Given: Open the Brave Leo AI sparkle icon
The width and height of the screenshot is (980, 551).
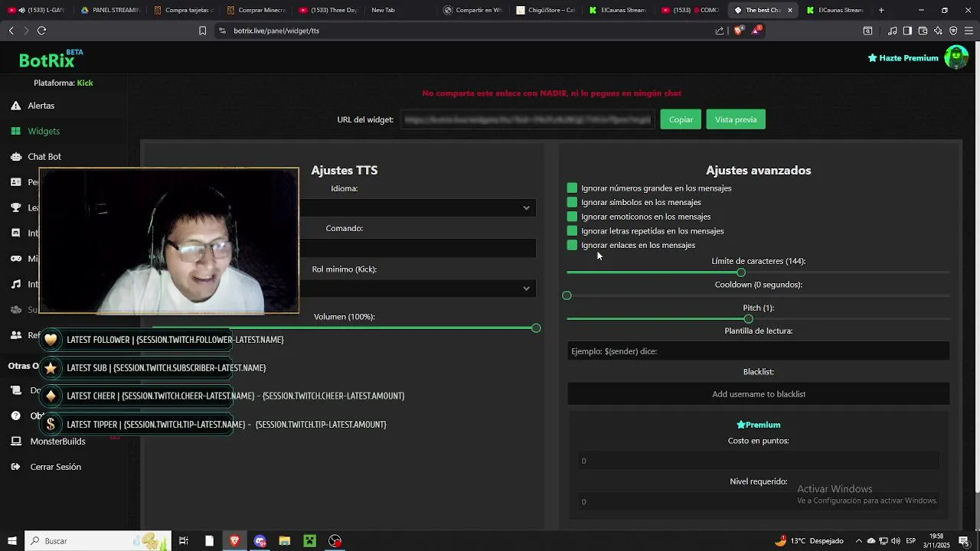Looking at the screenshot, I should pyautogui.click(x=938, y=31).
